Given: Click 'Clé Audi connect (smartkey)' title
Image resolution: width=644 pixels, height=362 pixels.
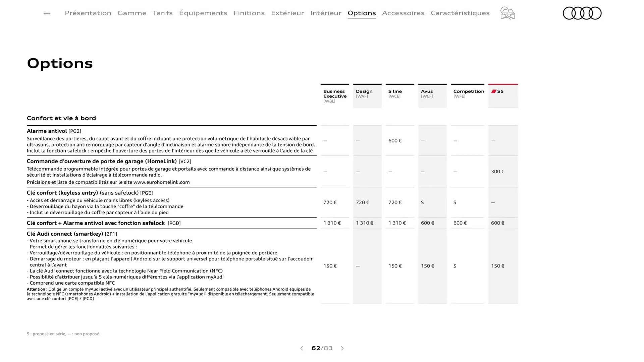Looking at the screenshot, I should tap(72, 234).
